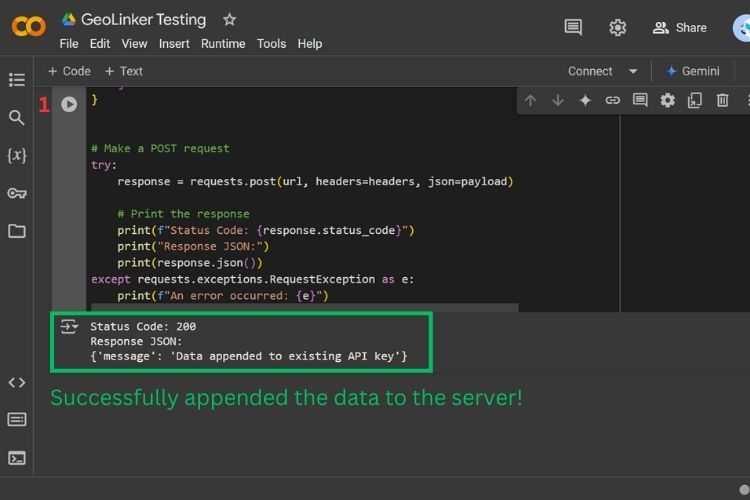Open the Tools menu
750x500 pixels.
[271, 44]
